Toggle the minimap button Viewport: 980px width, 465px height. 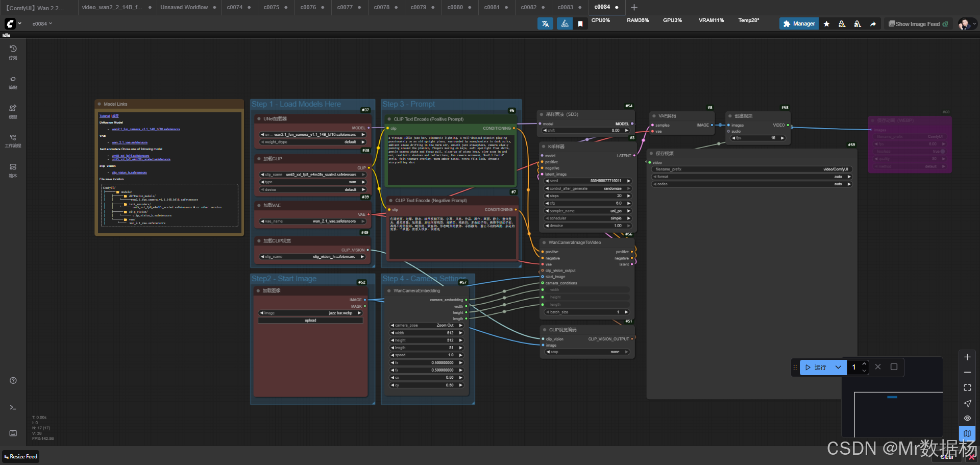[967, 433]
